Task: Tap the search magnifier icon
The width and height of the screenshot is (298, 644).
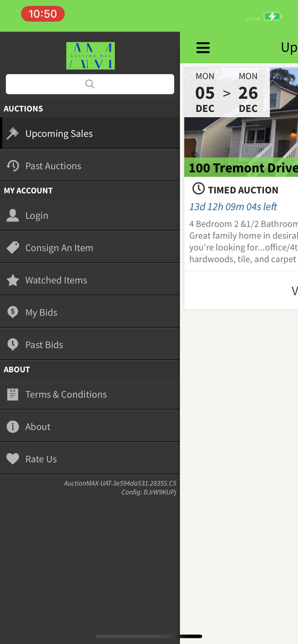Action: point(89,84)
